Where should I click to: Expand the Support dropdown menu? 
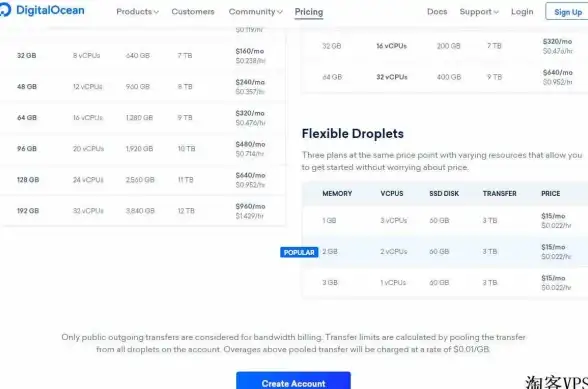(x=479, y=12)
